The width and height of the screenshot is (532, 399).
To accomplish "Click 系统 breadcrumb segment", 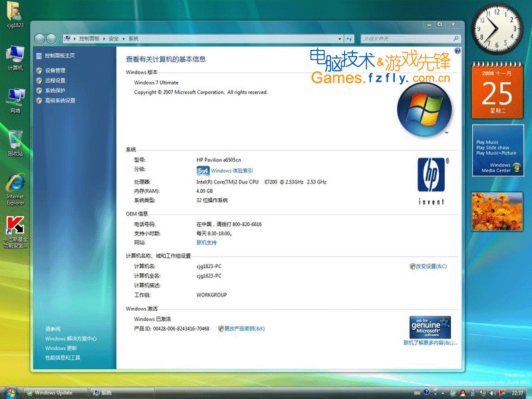I will pos(133,39).
